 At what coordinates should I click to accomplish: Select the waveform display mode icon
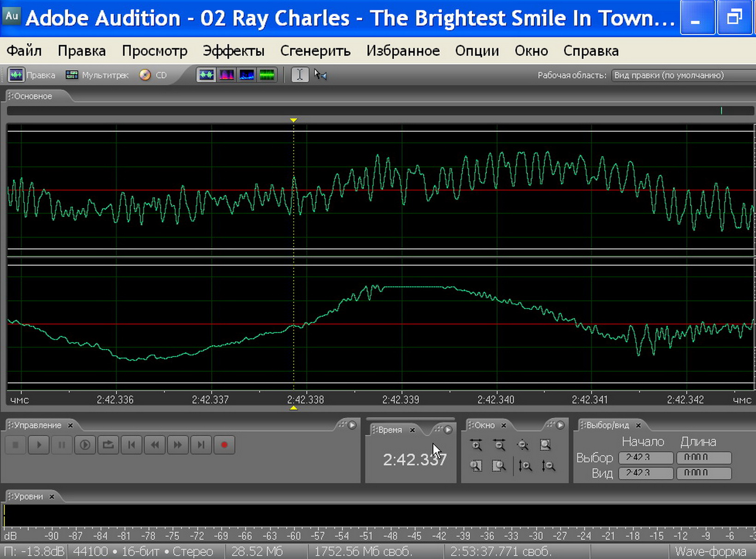pos(206,75)
